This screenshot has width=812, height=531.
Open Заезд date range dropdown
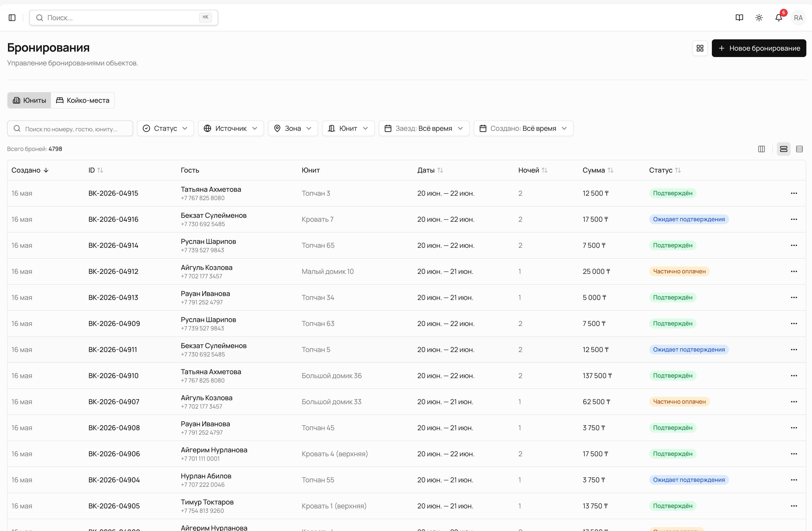424,129
